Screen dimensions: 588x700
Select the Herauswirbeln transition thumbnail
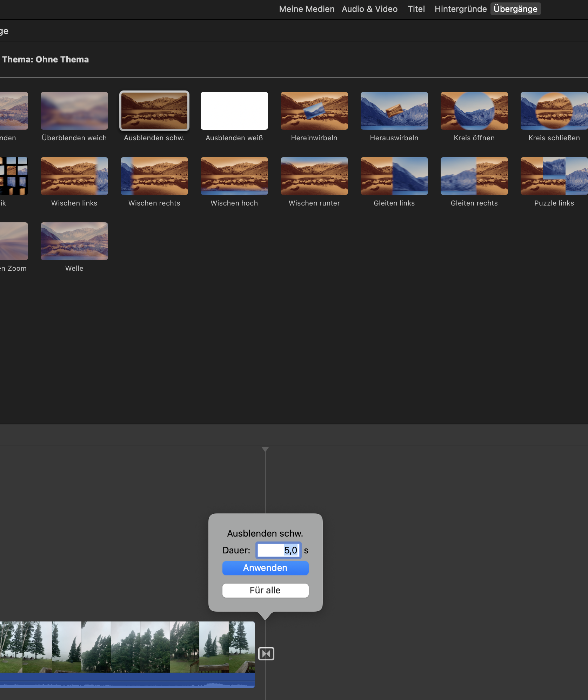394,111
